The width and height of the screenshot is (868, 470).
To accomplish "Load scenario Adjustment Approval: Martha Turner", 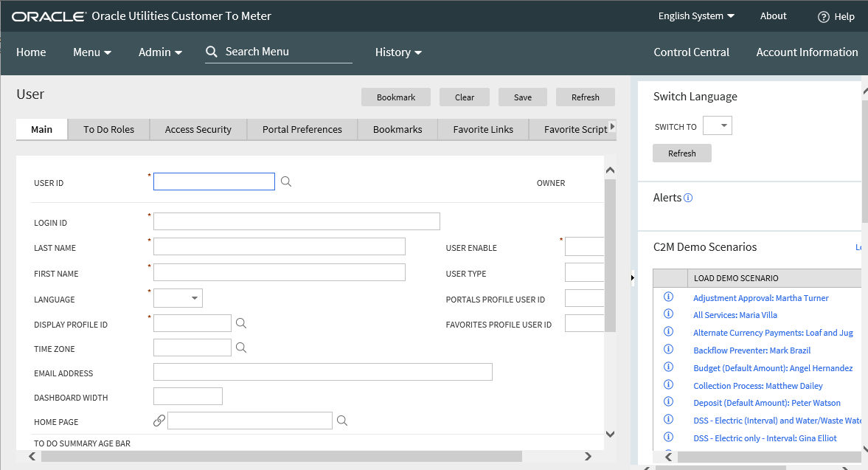I will [760, 298].
